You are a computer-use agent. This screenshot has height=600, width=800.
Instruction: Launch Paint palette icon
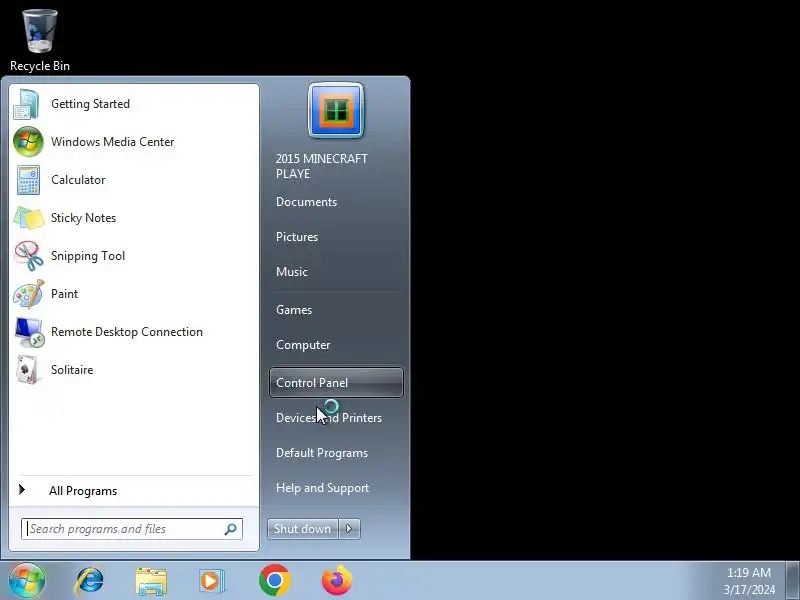click(x=29, y=294)
